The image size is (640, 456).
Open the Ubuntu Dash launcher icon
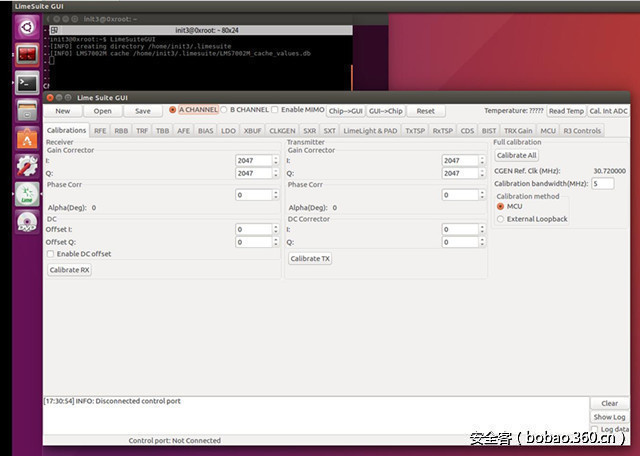pos(26,27)
